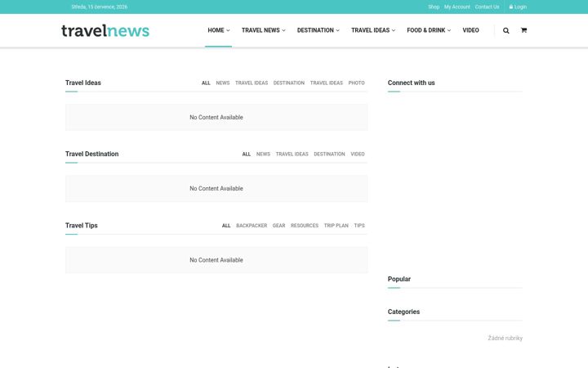588x368 pixels.
Task: Select News tab in Travel Ideas section
Action: [x=223, y=83]
